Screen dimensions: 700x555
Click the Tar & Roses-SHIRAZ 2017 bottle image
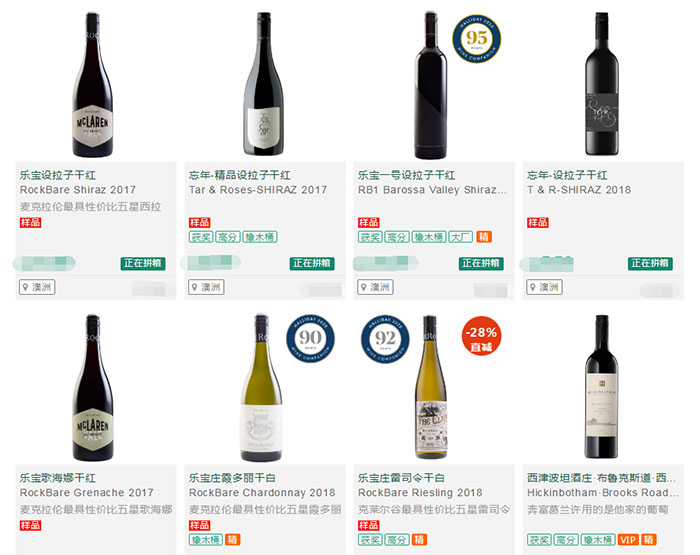(x=264, y=84)
